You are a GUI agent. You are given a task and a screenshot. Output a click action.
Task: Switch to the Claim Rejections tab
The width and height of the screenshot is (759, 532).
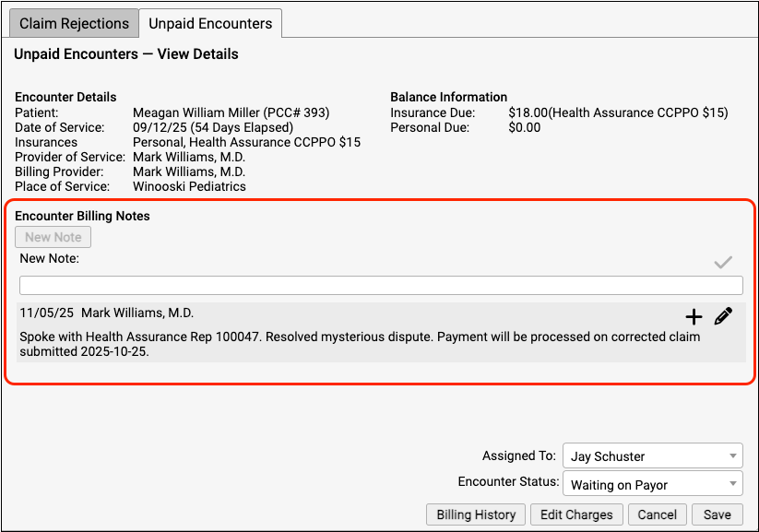click(x=75, y=23)
